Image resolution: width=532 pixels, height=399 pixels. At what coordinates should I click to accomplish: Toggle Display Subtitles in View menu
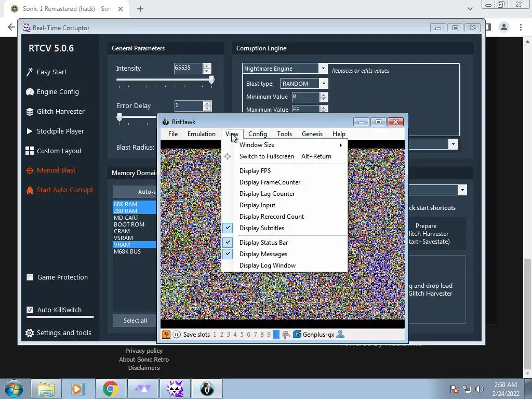point(285,228)
